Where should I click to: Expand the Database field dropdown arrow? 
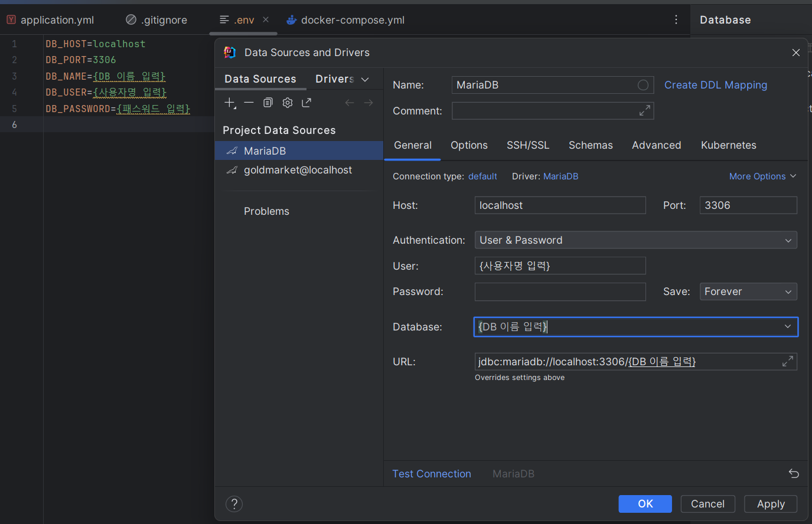[788, 327]
